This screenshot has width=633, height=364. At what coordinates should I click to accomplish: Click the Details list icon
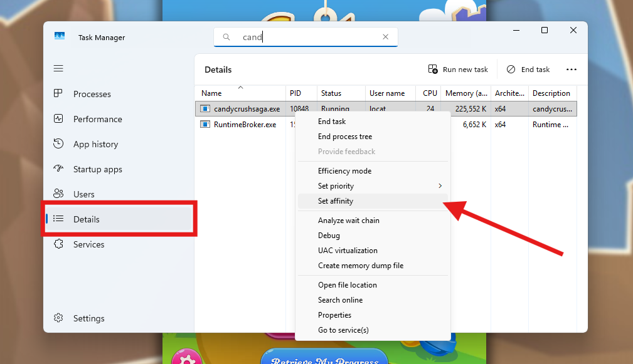pos(58,219)
